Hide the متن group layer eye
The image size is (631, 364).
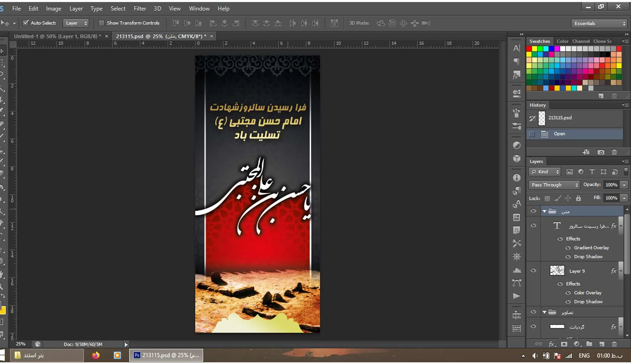coord(533,211)
